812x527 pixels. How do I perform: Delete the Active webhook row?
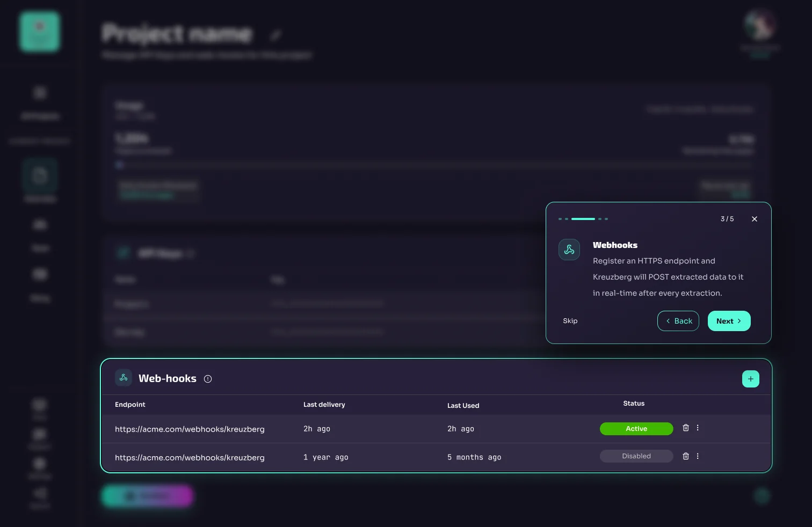tap(686, 428)
